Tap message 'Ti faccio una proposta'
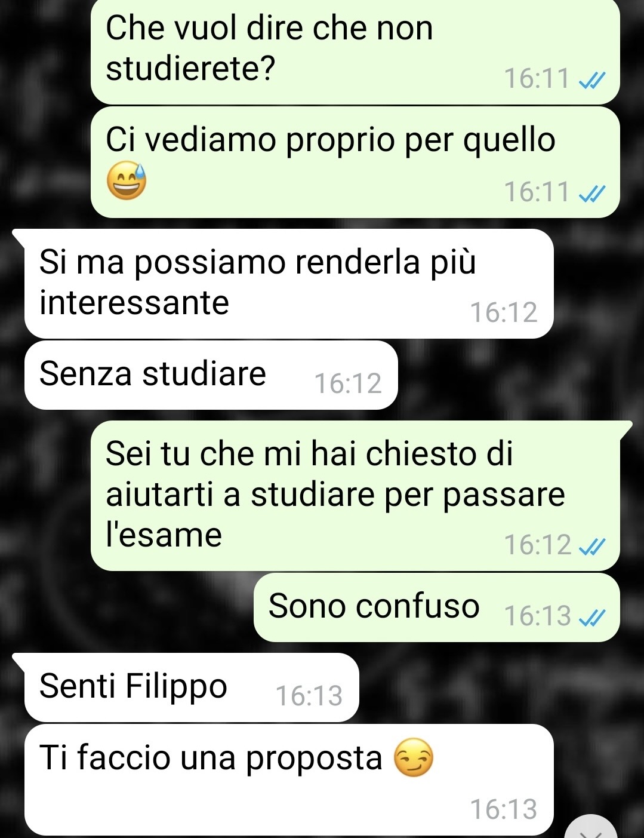Viewport: 644px width, 838px height. tap(289, 780)
